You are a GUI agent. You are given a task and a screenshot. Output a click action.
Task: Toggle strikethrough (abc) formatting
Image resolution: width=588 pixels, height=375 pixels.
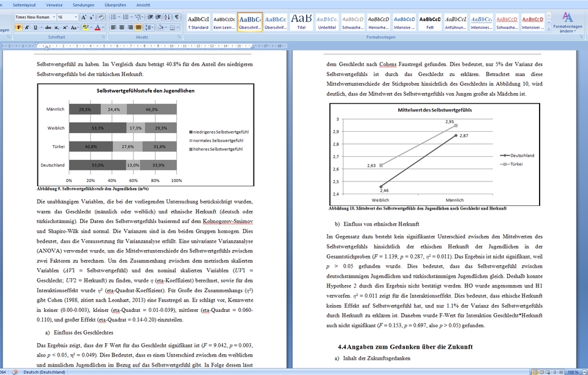click(48, 28)
